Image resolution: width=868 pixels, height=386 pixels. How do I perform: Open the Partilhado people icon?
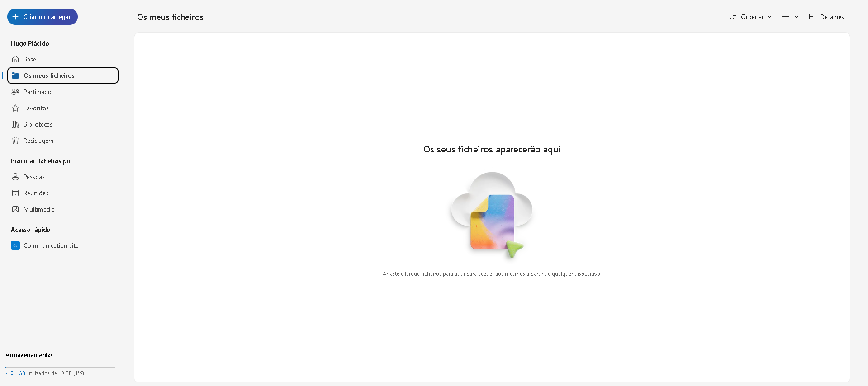(x=15, y=92)
